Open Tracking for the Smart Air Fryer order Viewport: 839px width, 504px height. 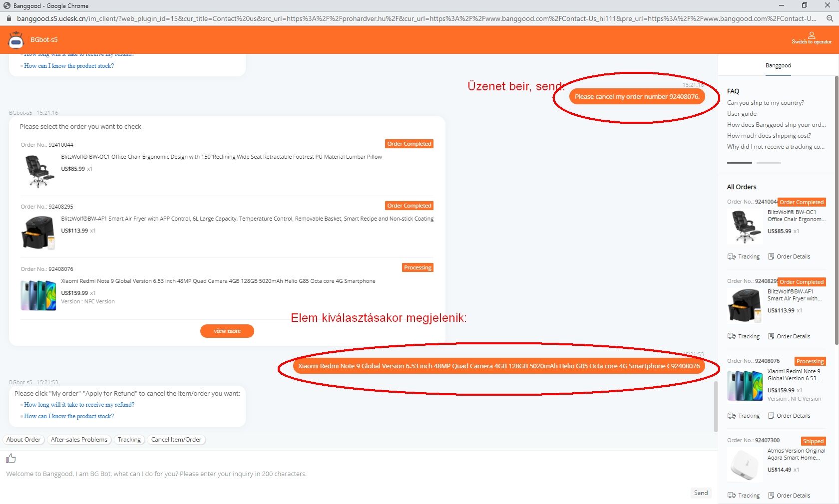(x=744, y=336)
